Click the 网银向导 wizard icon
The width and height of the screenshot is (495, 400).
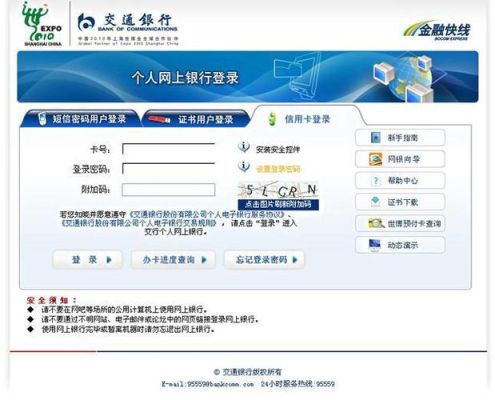376,159
